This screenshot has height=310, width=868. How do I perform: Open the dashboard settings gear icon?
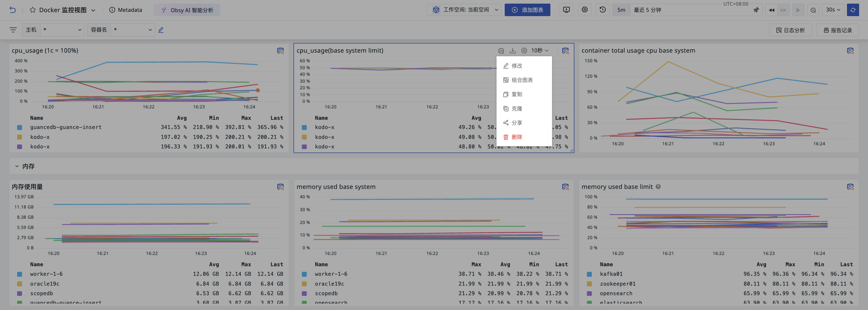585,10
